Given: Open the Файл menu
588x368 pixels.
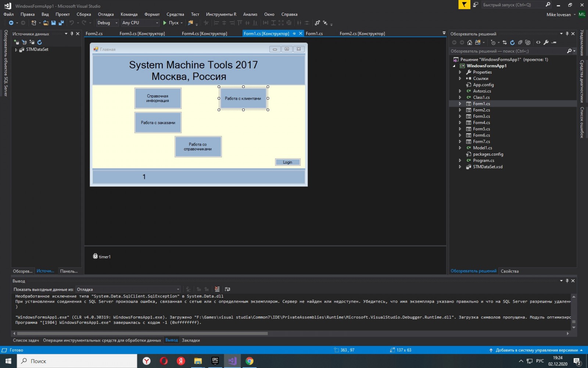Looking at the screenshot, I should [x=8, y=14].
